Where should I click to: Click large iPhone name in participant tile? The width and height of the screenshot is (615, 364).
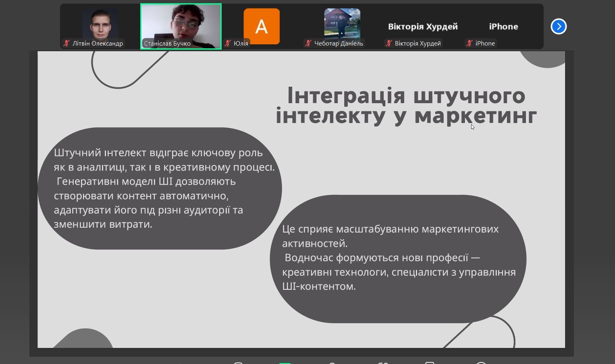503,27
